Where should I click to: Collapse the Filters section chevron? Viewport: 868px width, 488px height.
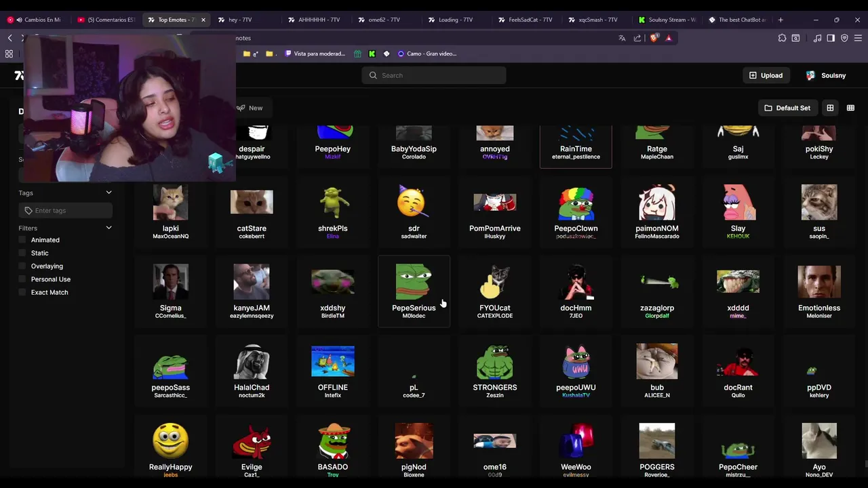(x=108, y=228)
